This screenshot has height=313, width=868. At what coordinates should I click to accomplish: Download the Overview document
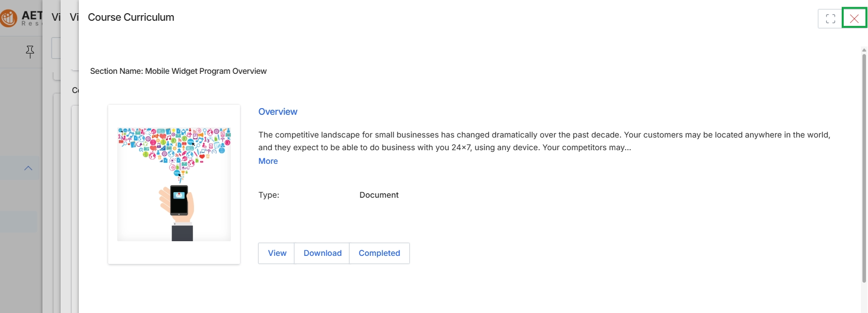(322, 253)
